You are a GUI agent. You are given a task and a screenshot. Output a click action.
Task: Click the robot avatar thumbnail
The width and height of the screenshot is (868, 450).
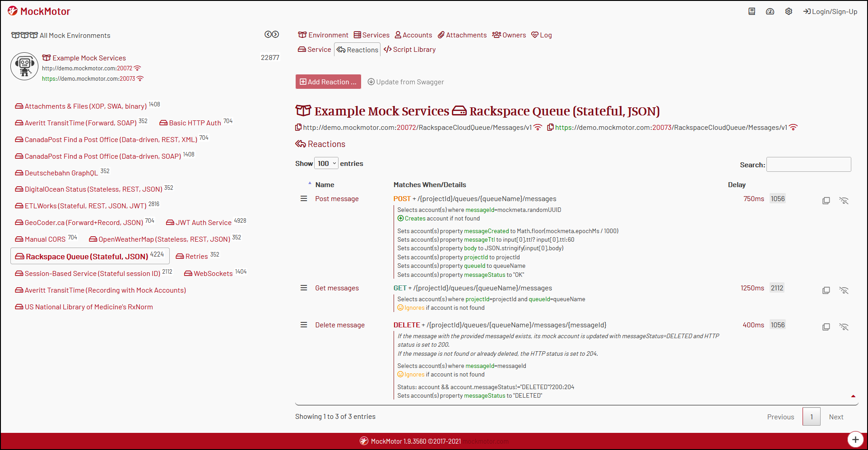[x=24, y=66]
